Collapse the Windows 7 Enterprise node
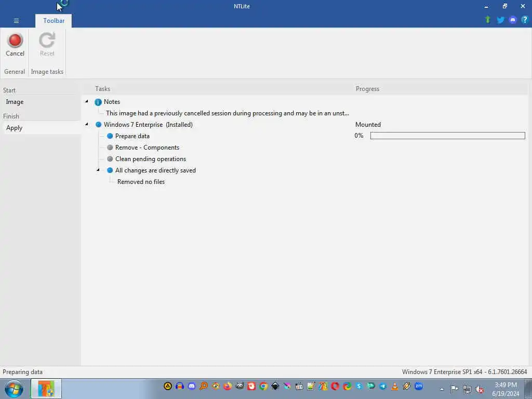Image resolution: width=532 pixels, height=399 pixels. point(87,124)
